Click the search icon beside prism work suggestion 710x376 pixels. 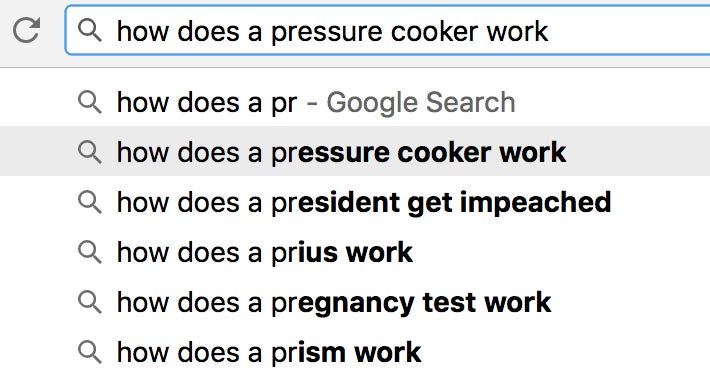pyautogui.click(x=89, y=352)
